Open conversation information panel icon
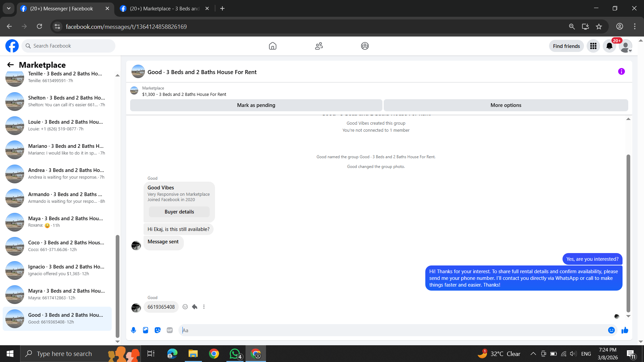Screen dimensions: 644x362 (621, 71)
